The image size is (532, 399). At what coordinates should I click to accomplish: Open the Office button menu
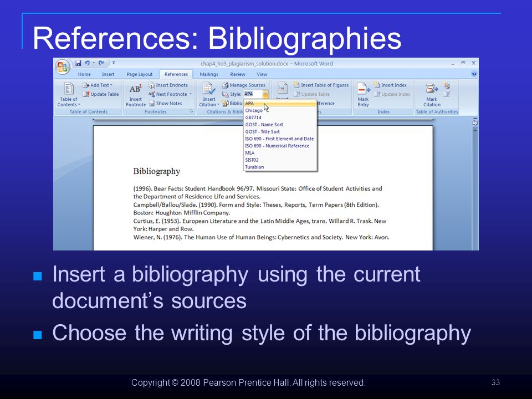click(x=63, y=67)
